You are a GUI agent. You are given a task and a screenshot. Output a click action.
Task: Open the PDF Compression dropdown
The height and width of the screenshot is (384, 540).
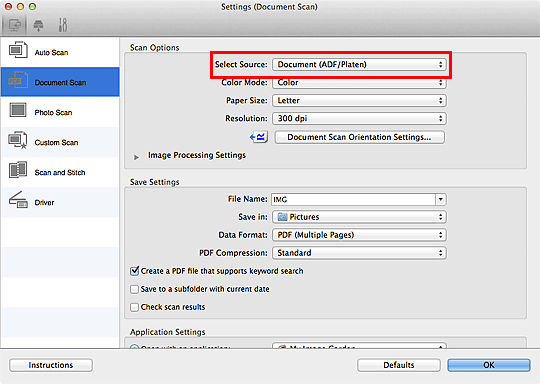point(359,253)
